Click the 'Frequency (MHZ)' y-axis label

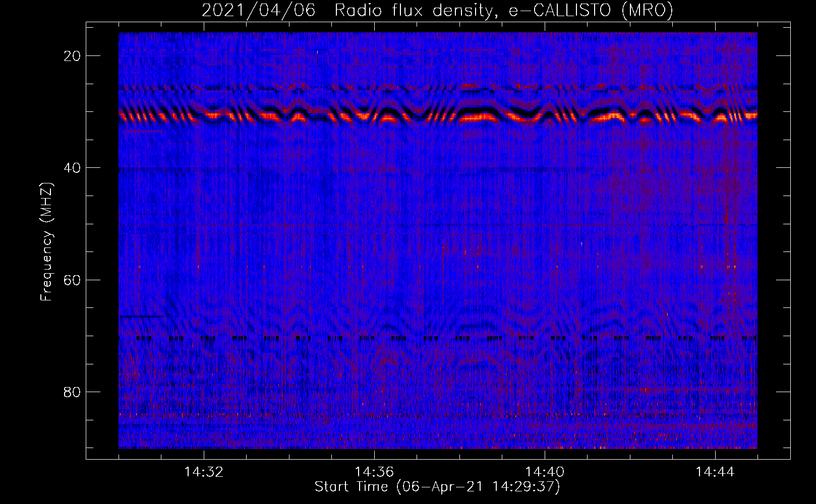point(46,242)
